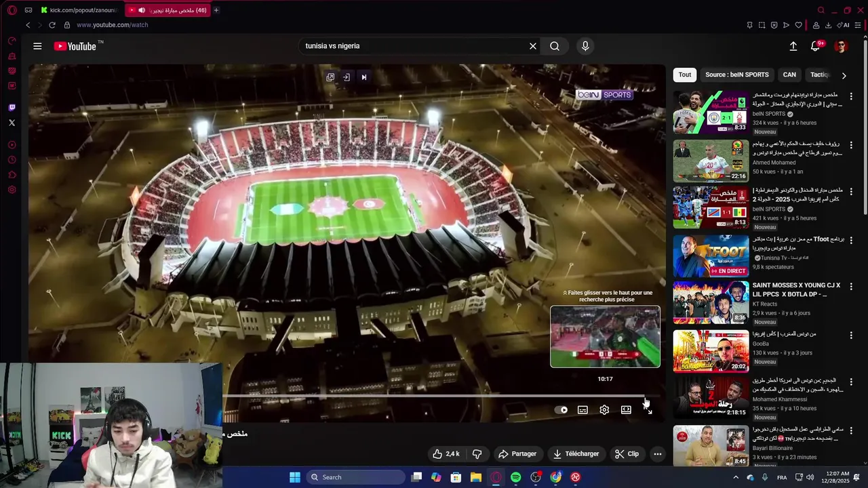Open the GooBa channel name

click(x=760, y=344)
